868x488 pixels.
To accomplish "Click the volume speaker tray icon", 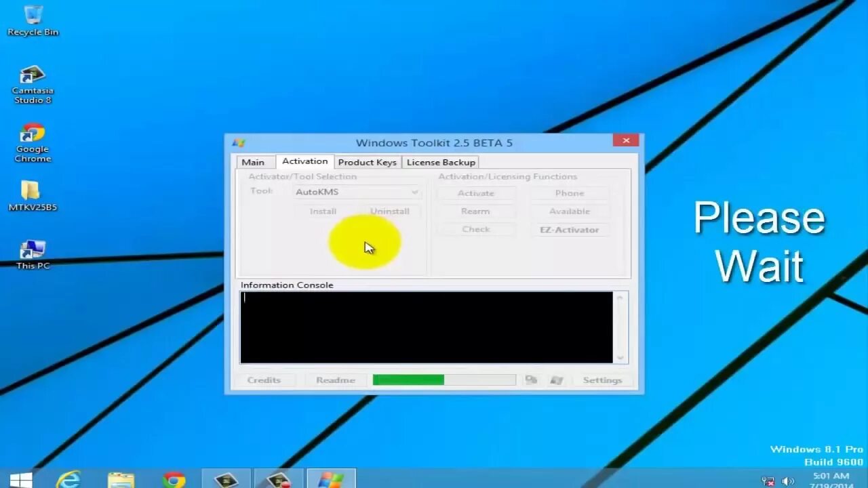I will point(788,481).
